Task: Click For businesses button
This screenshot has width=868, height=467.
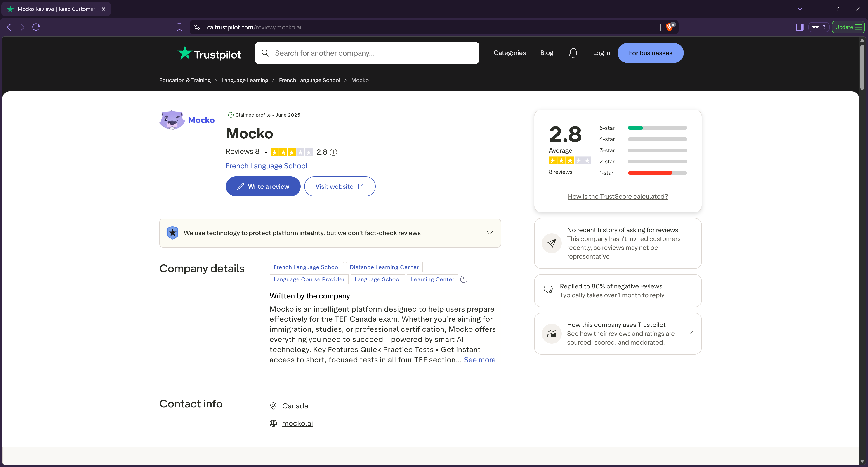Action: click(x=650, y=53)
